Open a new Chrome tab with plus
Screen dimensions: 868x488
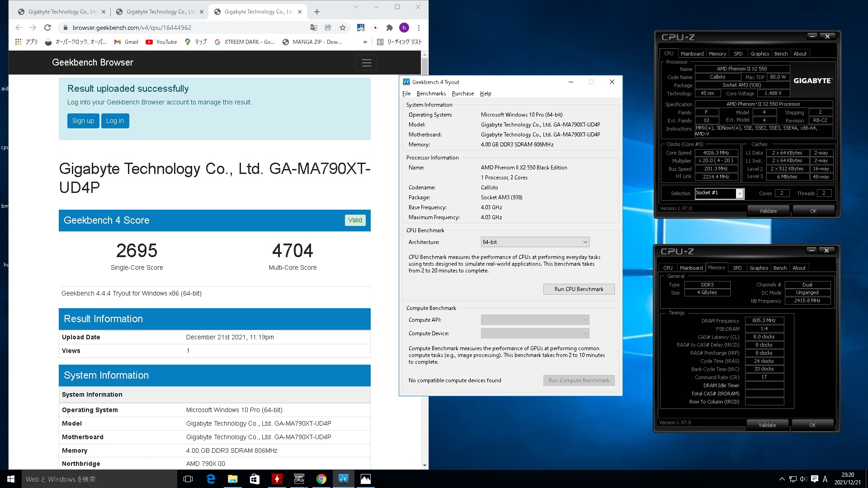317,12
